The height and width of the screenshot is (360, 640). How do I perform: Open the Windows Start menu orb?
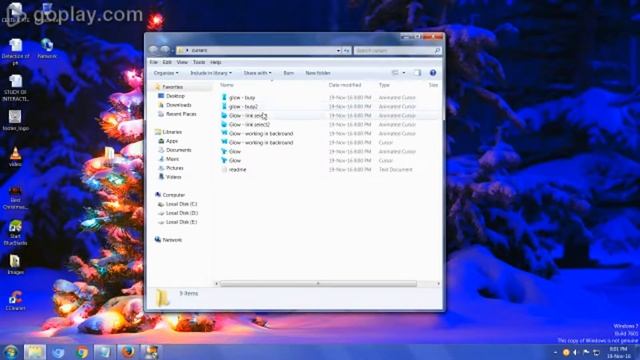[x=11, y=352]
